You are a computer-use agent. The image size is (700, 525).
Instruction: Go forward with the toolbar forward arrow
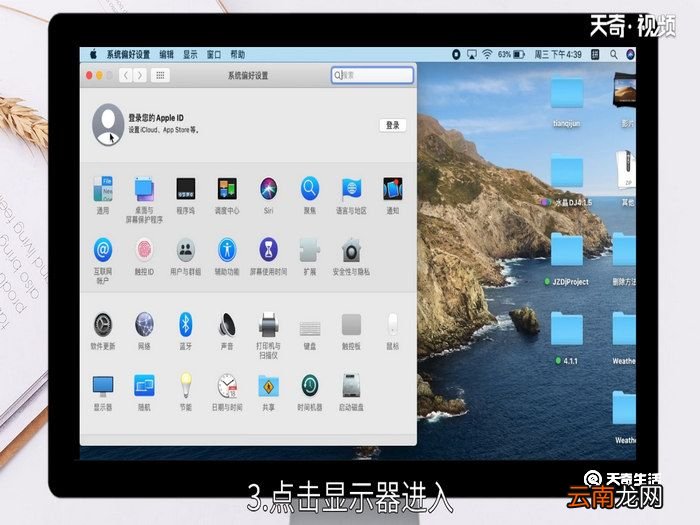click(x=140, y=75)
